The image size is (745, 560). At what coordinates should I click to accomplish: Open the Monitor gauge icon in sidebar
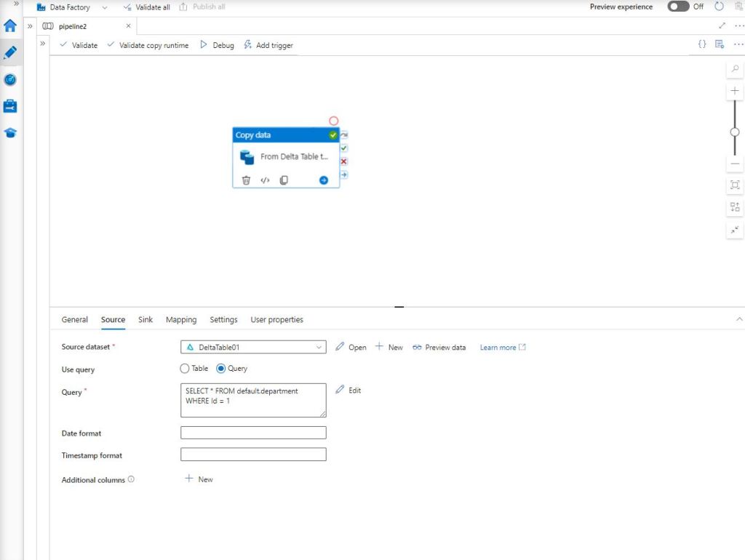click(x=10, y=79)
